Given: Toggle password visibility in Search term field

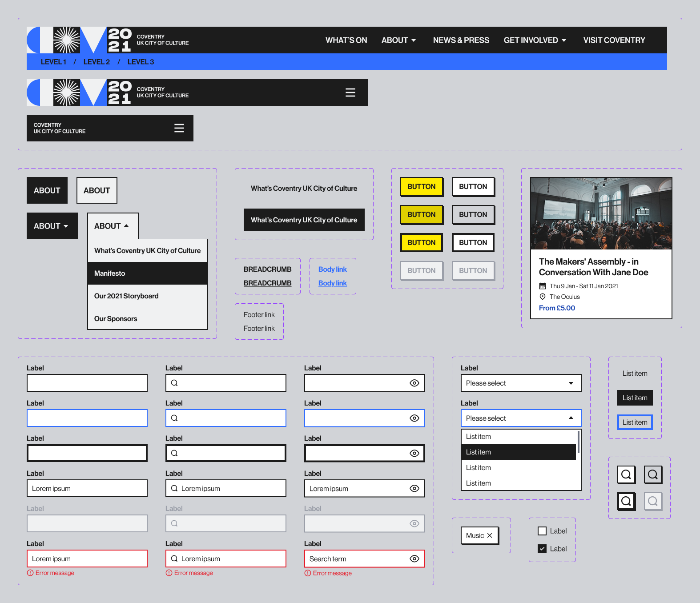Looking at the screenshot, I should [414, 559].
